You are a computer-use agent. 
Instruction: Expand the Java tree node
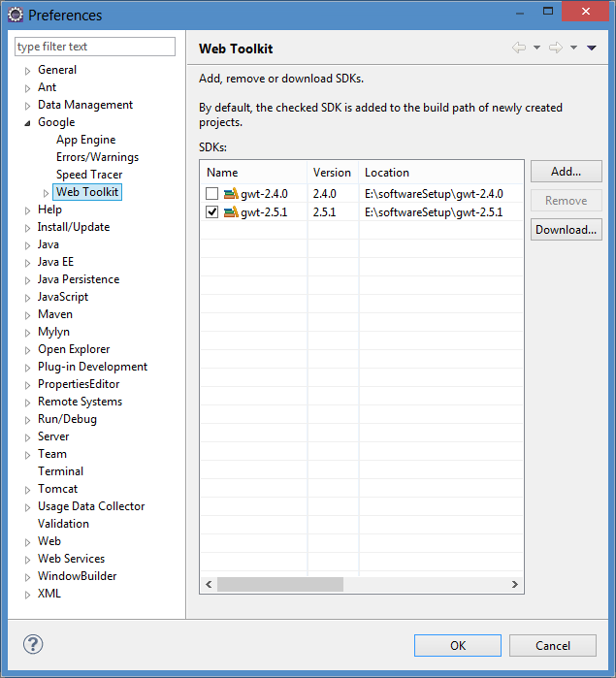pyautogui.click(x=28, y=245)
